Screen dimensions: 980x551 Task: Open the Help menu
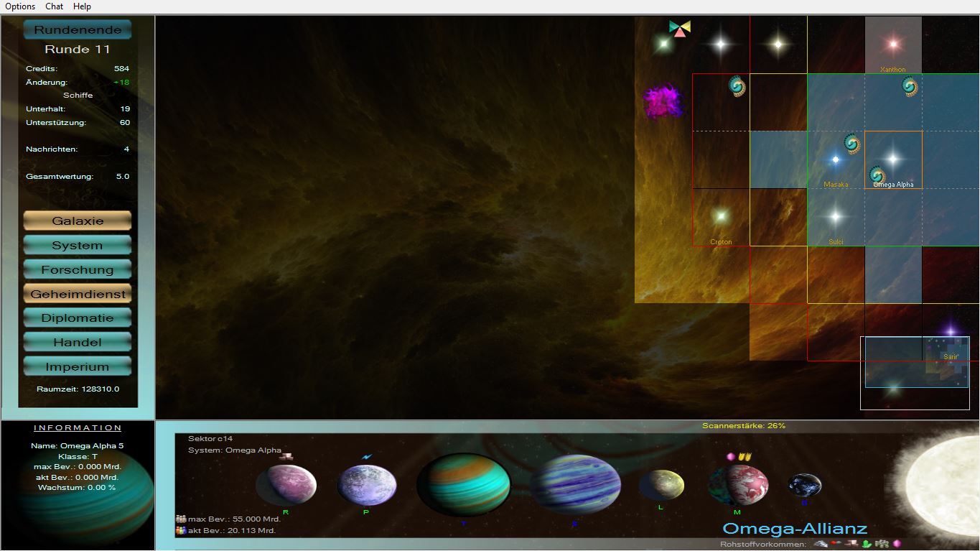[x=83, y=6]
